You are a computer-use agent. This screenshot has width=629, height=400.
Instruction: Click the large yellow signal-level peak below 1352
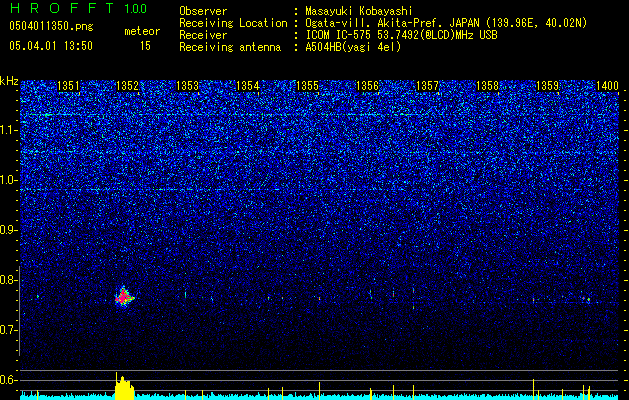click(124, 387)
